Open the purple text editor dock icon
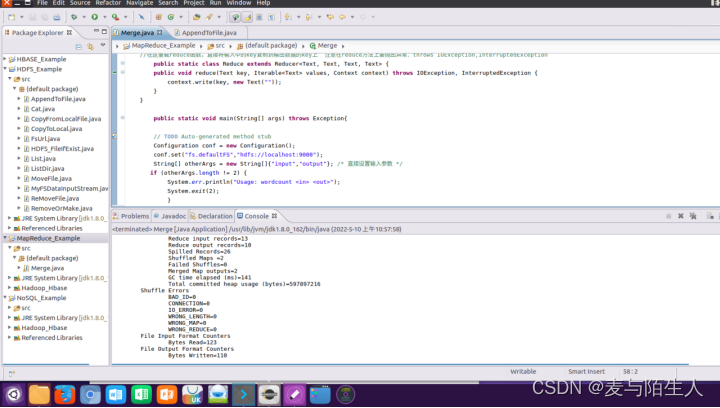Viewport: 720px width, 408px height. click(x=294, y=395)
